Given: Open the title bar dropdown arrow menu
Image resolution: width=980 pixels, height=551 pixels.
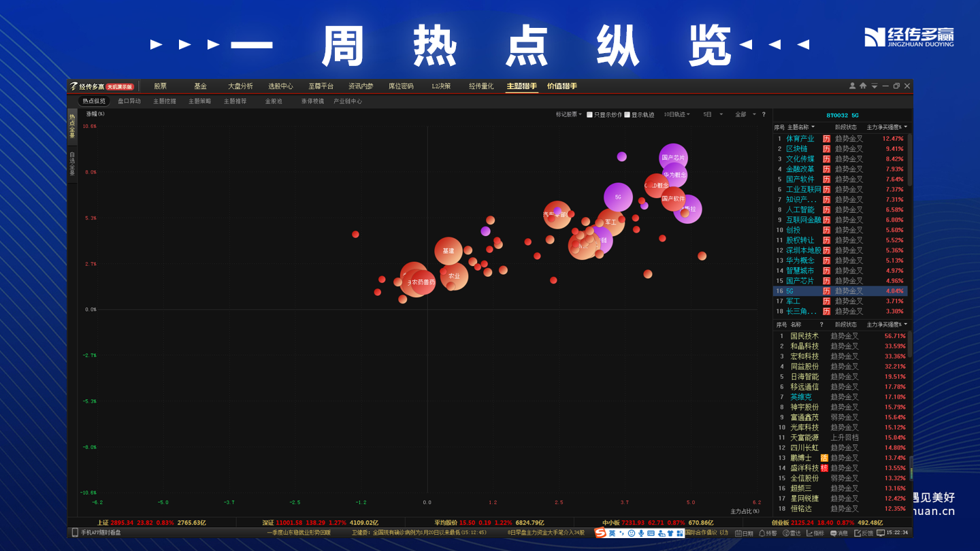Looking at the screenshot, I should click(x=874, y=86).
